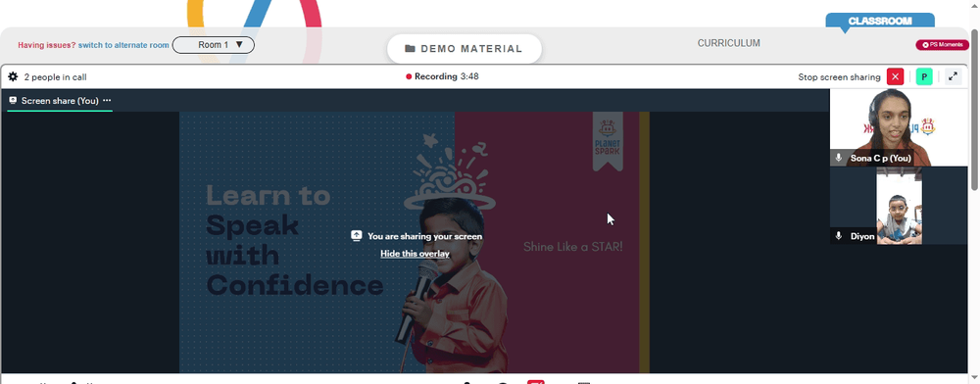
Task: Click the microphone icon on Sona's tile
Action: tap(839, 158)
